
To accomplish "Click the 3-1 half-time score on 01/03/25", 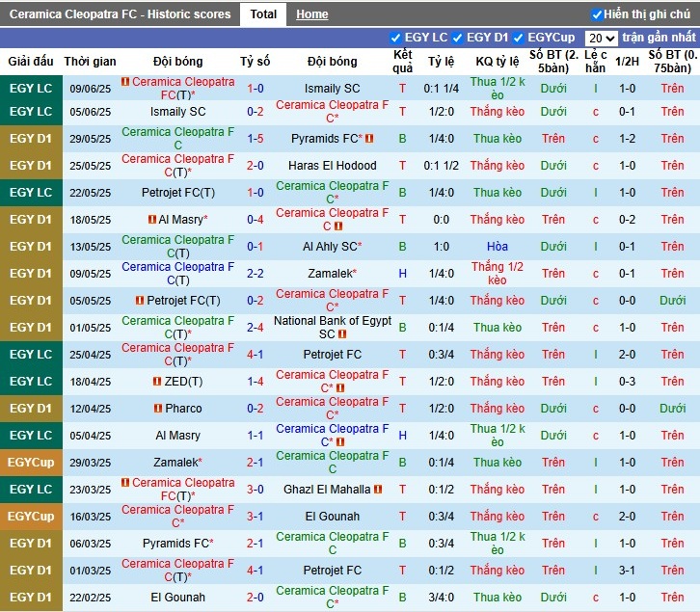I will (628, 571).
